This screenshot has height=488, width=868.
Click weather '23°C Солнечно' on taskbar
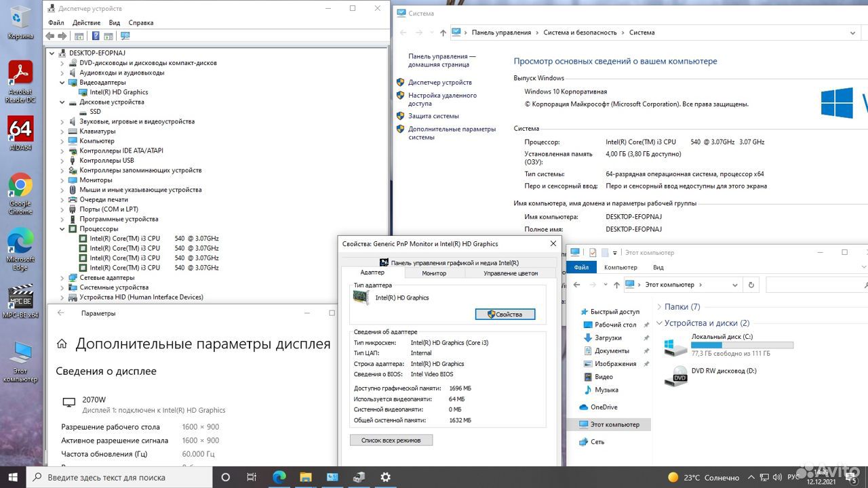[703, 477]
